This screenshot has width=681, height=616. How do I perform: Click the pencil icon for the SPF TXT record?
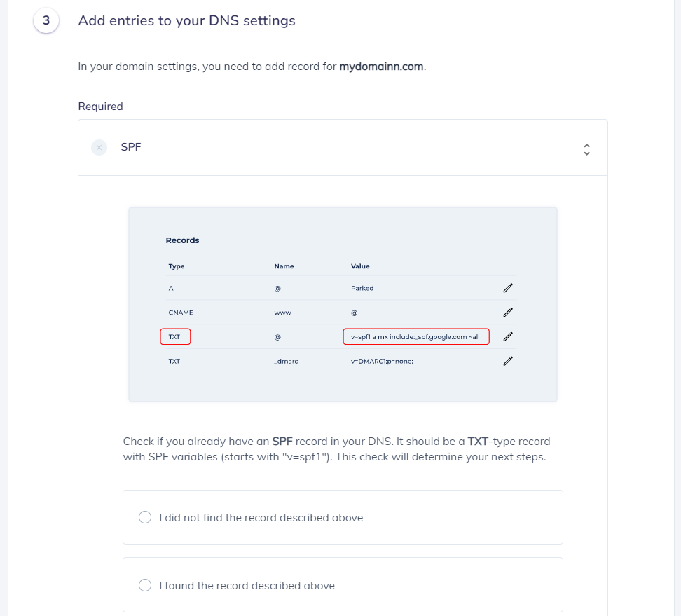508,336
